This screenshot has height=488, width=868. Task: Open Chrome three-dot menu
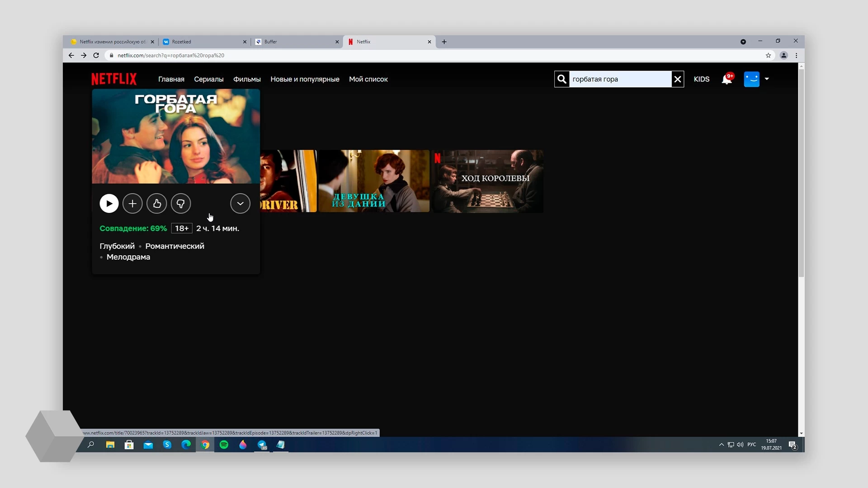coord(797,55)
